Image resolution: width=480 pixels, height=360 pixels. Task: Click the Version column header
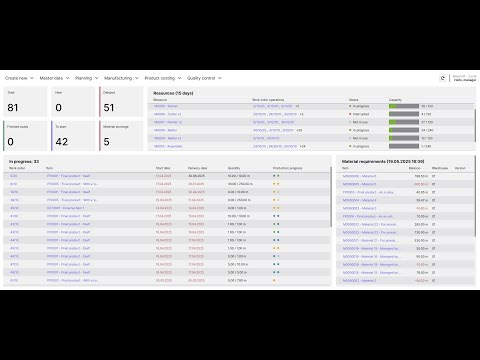pos(460,168)
